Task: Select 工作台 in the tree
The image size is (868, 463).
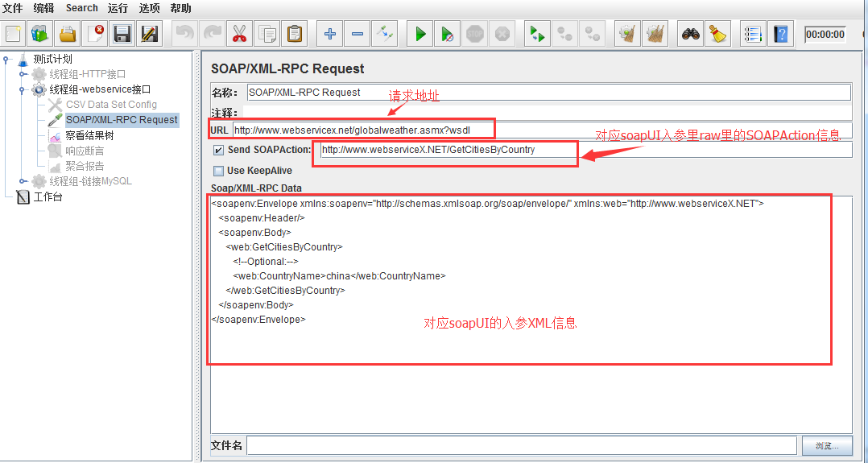Action: tap(48, 196)
